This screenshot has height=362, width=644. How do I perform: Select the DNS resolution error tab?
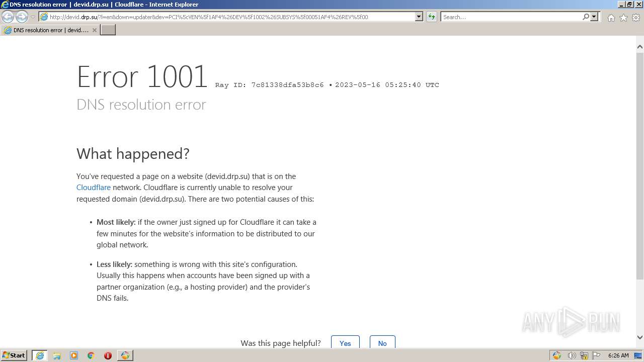[50, 30]
